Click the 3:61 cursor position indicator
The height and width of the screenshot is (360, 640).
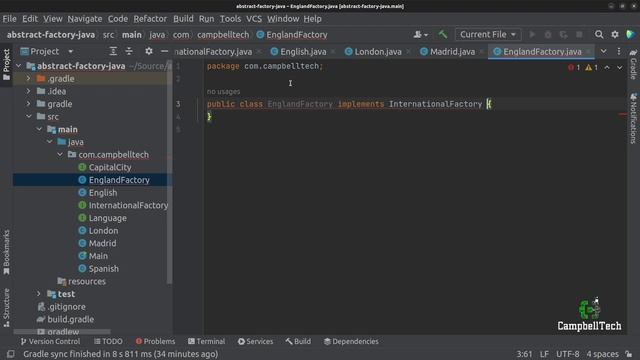coord(524,354)
